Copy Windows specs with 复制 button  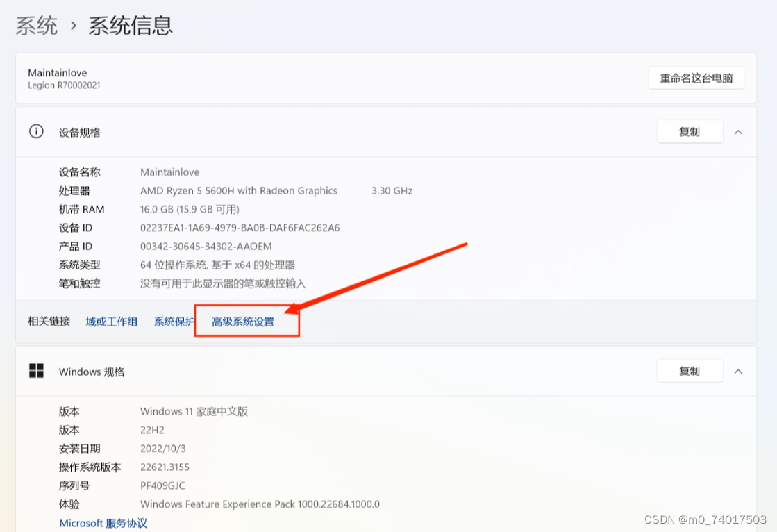click(690, 372)
